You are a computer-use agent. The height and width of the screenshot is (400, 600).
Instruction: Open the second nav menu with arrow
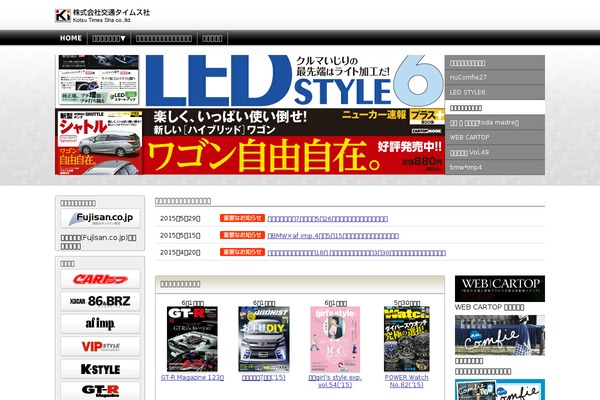pos(109,38)
